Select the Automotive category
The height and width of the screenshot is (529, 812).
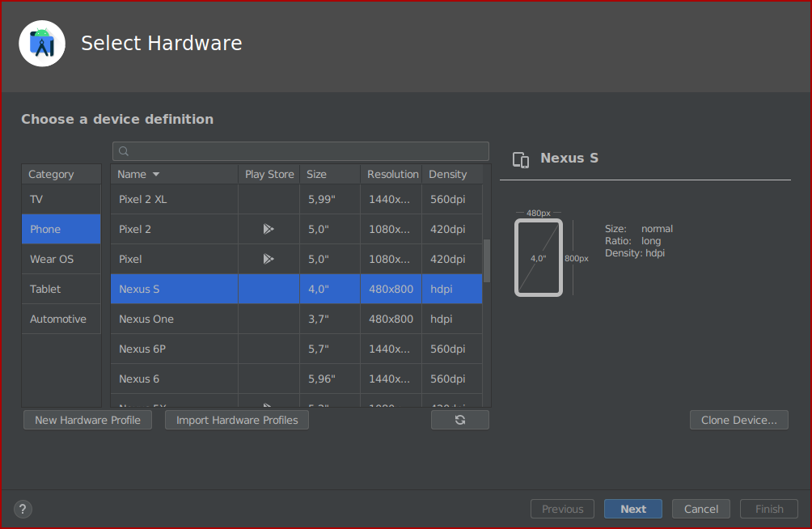click(x=61, y=320)
